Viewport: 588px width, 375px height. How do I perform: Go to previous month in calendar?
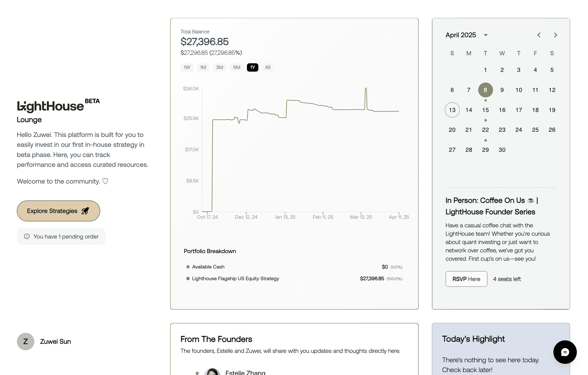pyautogui.click(x=539, y=35)
